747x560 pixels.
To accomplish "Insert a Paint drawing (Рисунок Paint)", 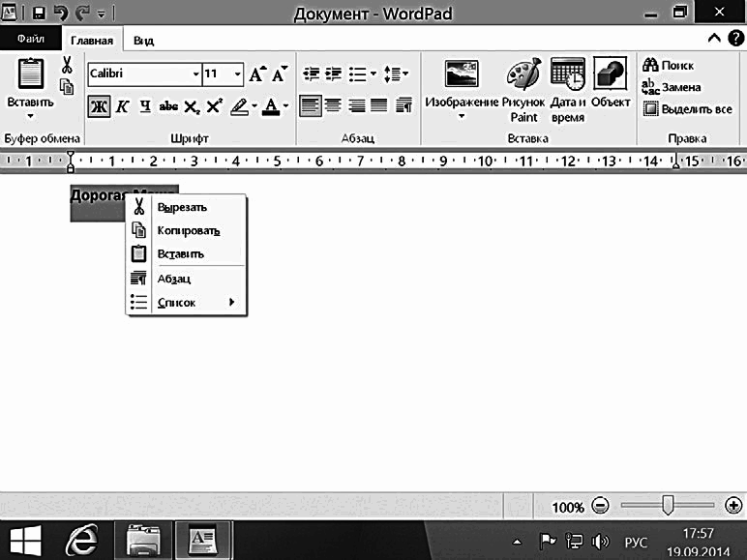I will click(523, 88).
